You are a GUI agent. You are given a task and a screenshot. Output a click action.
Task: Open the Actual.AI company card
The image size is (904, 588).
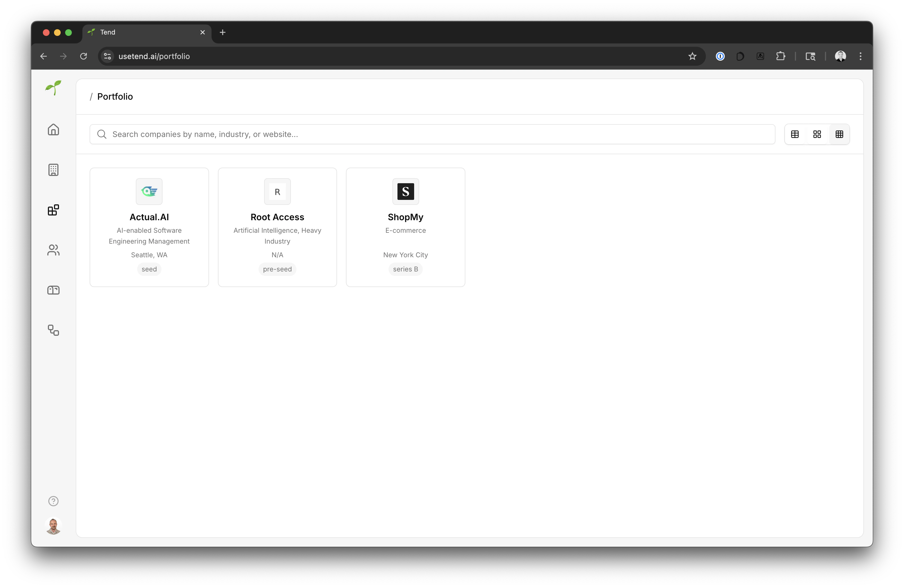tap(149, 227)
